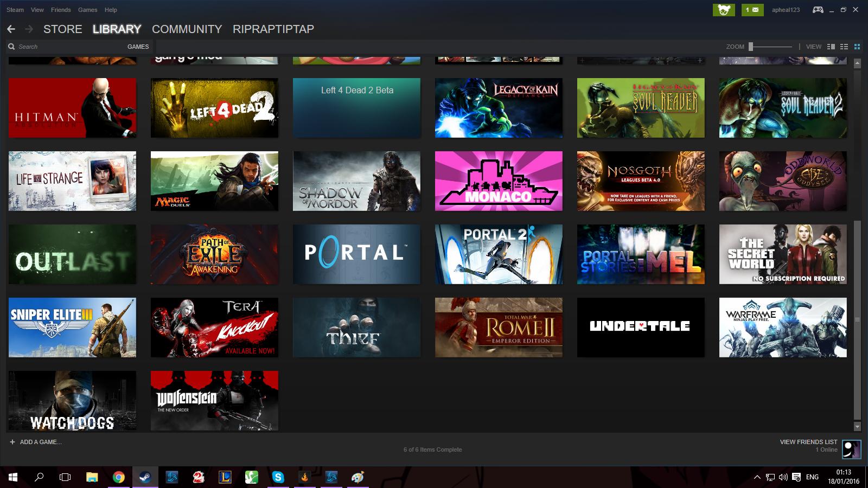Click the system tray volume icon
This screenshot has width=868, height=488.
pos(783,477)
